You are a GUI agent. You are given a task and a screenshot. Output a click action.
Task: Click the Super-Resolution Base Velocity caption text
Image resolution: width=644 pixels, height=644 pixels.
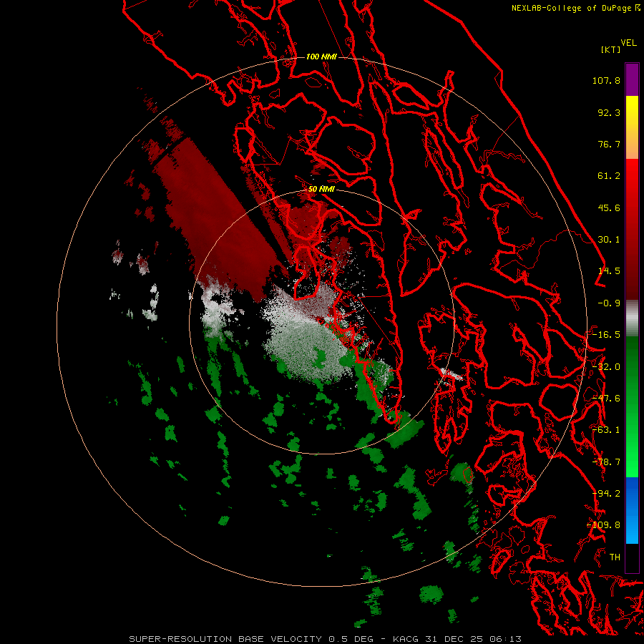tap(326, 639)
